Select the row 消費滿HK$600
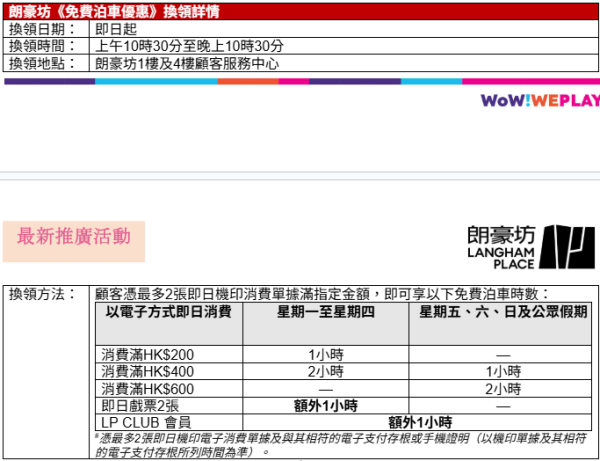This screenshot has height=461, width=600. [x=344, y=389]
